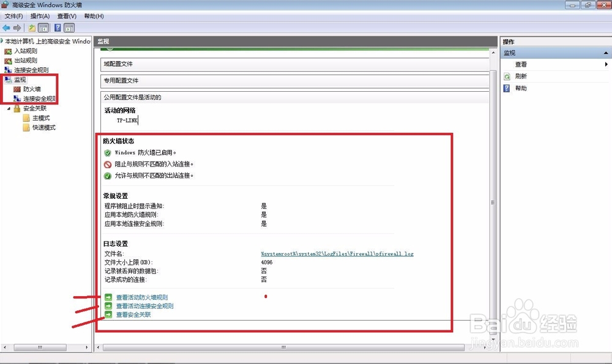Screen dimensions: 612x364
Task: Select the 监视 node in tree
Action: pyautogui.click(x=20, y=80)
